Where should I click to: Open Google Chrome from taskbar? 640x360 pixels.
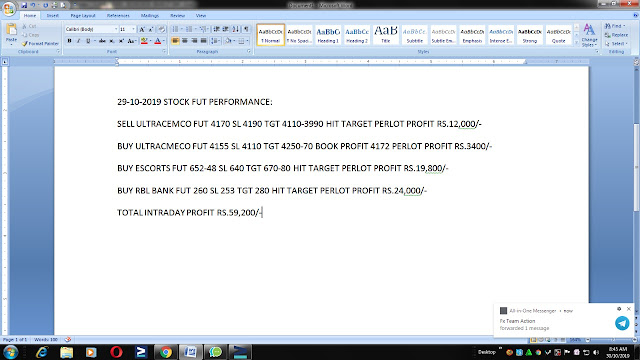pos(165,352)
